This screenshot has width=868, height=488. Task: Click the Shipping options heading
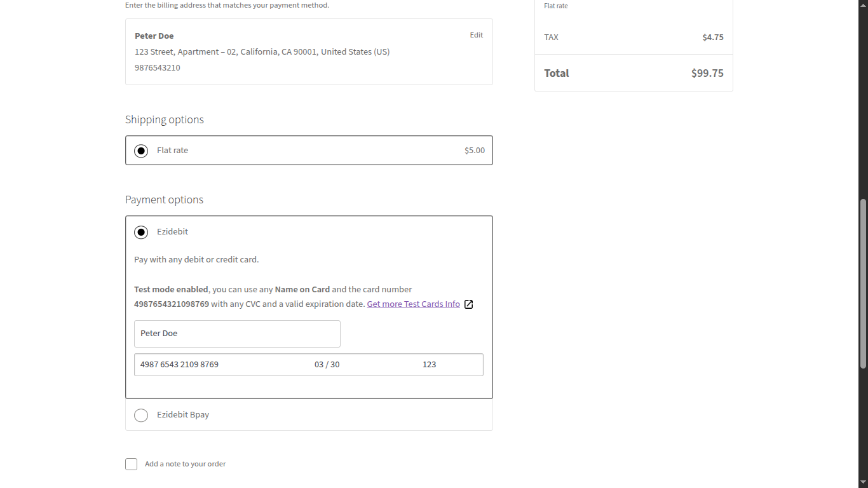point(164,119)
